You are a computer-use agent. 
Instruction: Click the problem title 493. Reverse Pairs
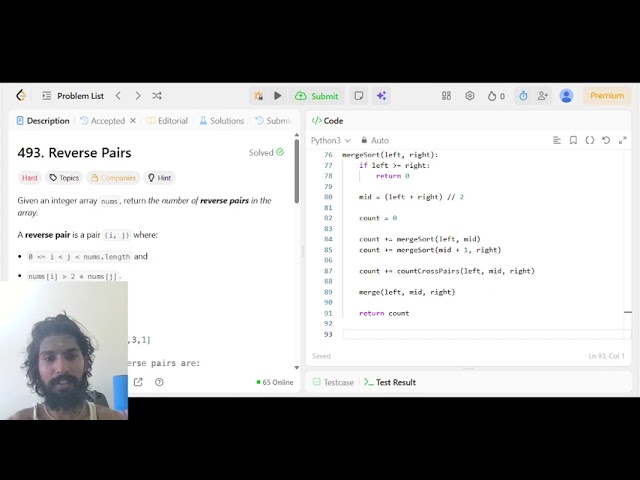[74, 153]
